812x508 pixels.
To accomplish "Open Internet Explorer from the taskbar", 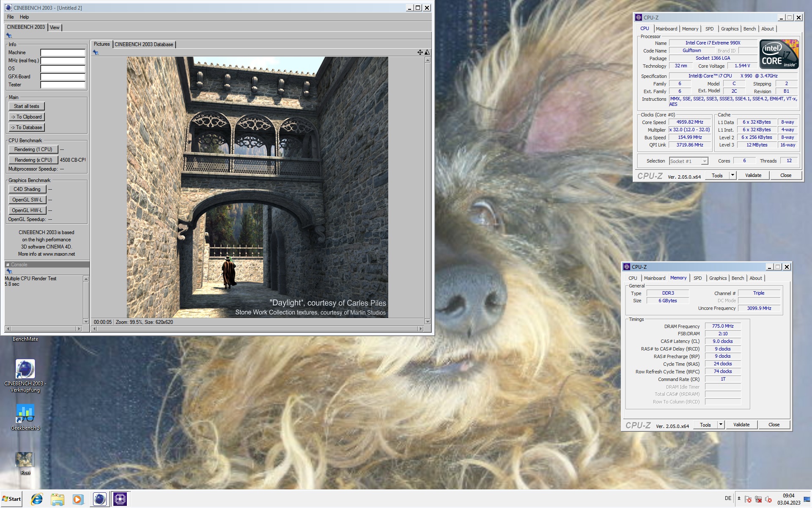I will [x=37, y=499].
